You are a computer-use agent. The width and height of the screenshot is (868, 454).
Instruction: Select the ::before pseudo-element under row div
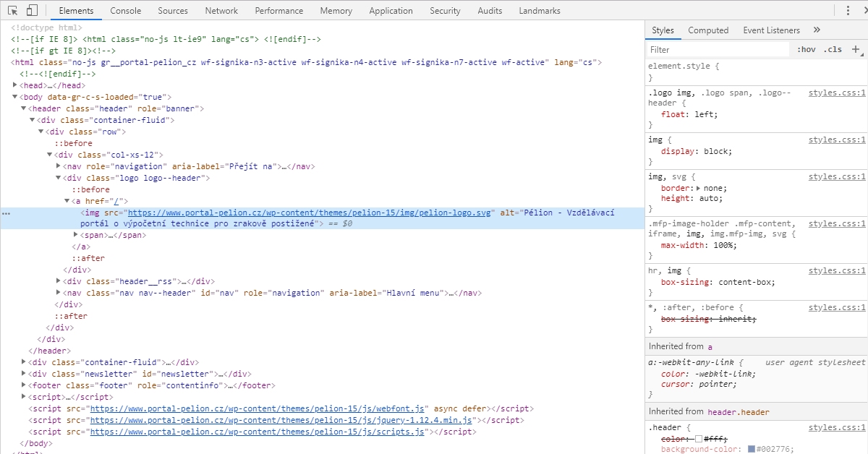[x=73, y=143]
